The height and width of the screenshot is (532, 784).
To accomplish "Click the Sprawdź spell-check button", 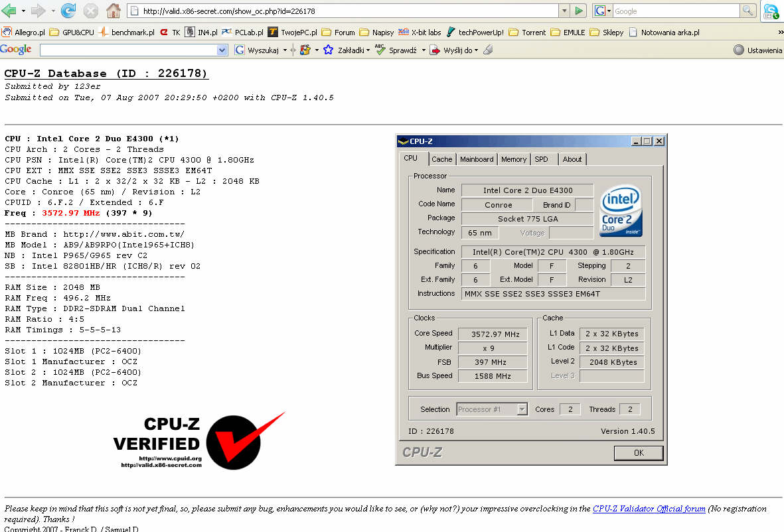I will tap(396, 50).
